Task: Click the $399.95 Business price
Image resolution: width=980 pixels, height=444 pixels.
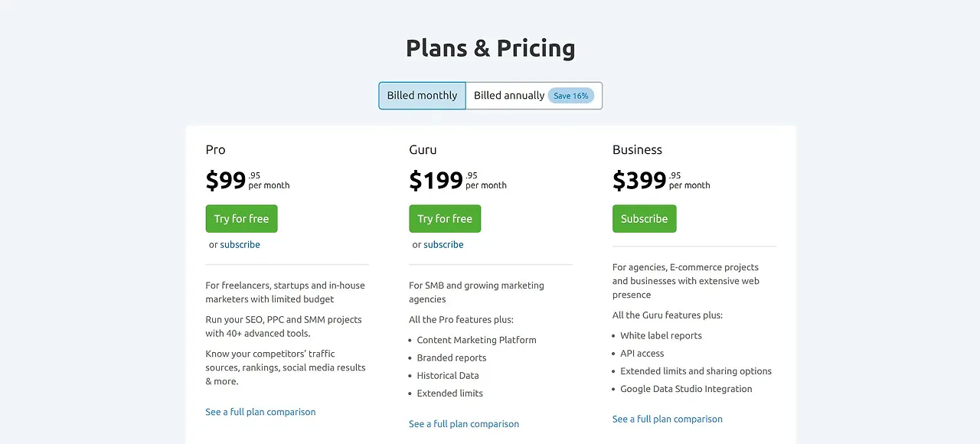Action: point(639,179)
